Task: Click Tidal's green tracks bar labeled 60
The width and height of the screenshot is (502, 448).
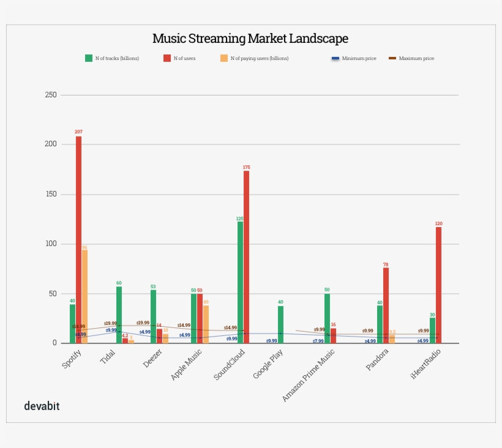Action: [119, 314]
